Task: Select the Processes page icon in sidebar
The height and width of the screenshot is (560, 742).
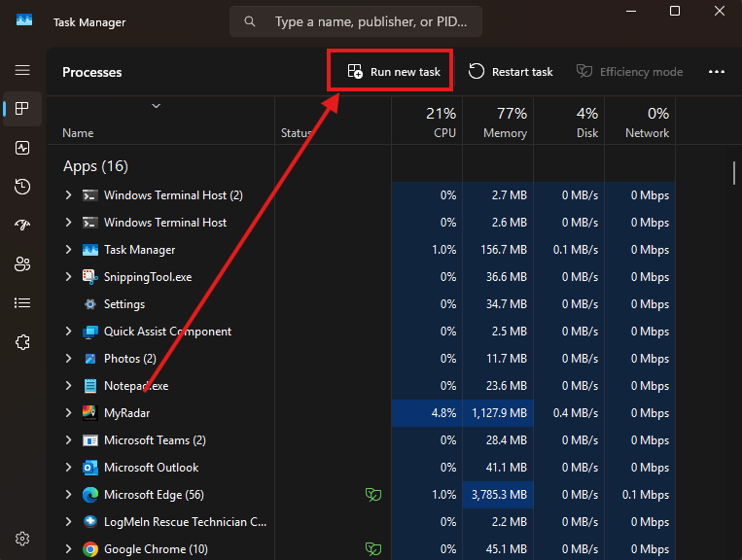Action: (22, 109)
